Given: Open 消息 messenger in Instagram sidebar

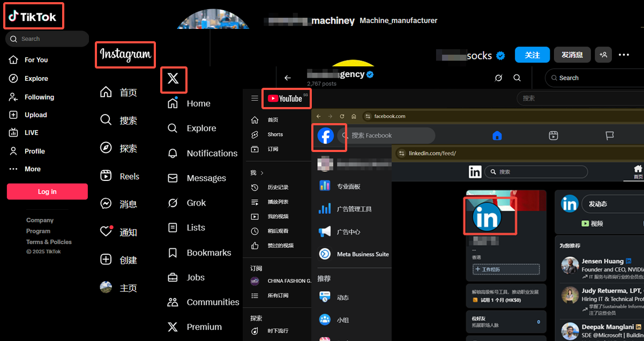Looking at the screenshot, I should pos(119,204).
